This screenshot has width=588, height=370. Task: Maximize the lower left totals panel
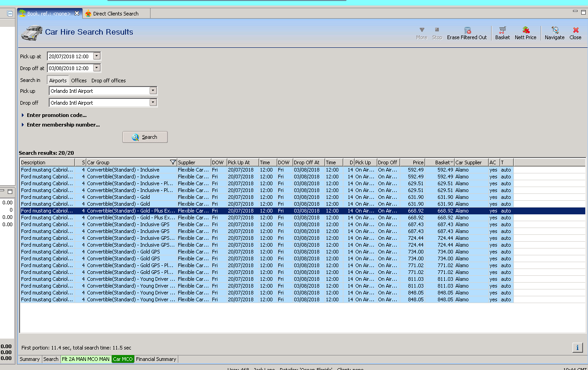coord(10,192)
